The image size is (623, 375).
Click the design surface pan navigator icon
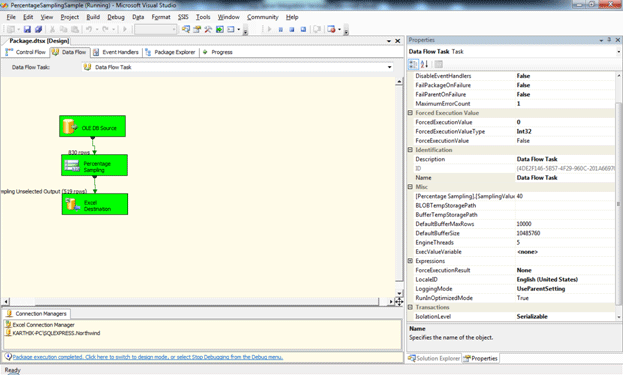[x=399, y=302]
